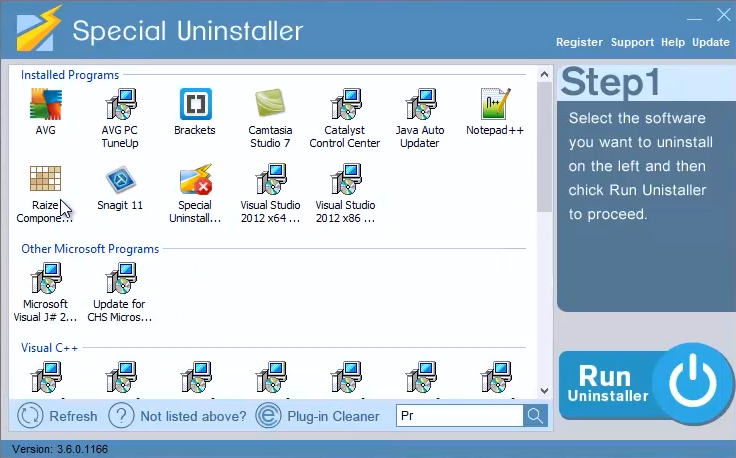Viewport: 736px width, 458px height.
Task: Select Visual Studio 2012 x64 icon
Action: coord(270,179)
